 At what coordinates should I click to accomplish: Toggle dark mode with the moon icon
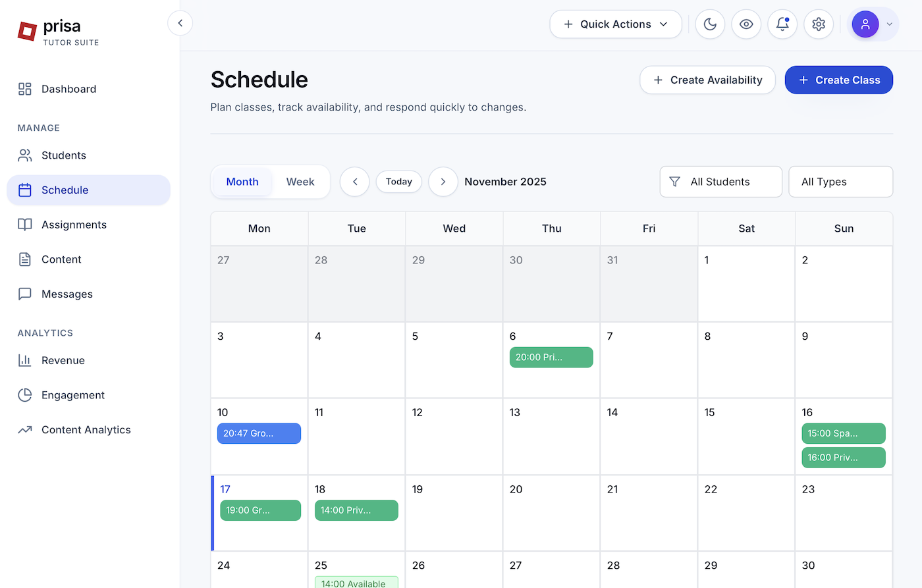click(x=710, y=24)
